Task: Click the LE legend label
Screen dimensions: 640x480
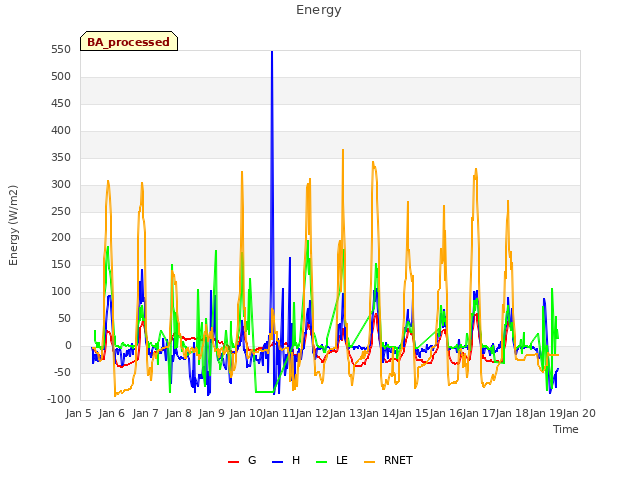Action: pyautogui.click(x=342, y=460)
